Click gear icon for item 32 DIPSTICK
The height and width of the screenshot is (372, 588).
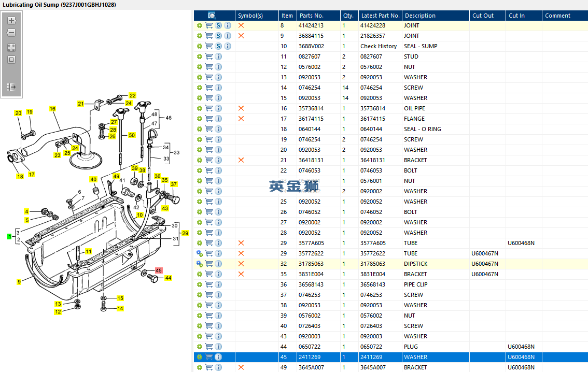pyautogui.click(x=200, y=264)
